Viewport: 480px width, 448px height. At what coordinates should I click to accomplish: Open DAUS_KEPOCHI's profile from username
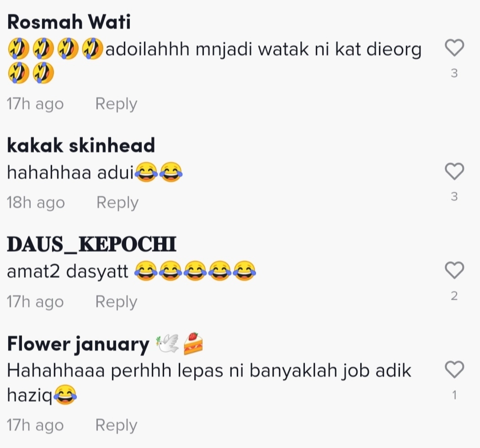(91, 245)
